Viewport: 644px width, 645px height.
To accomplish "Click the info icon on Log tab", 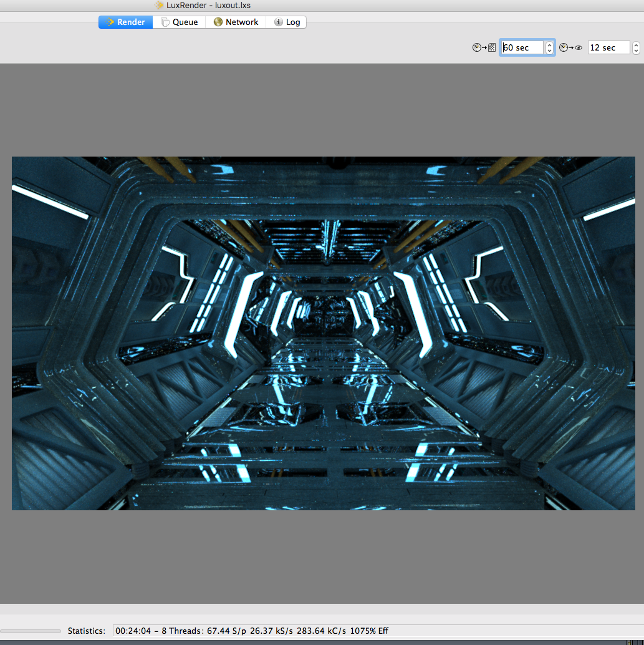I will point(278,22).
